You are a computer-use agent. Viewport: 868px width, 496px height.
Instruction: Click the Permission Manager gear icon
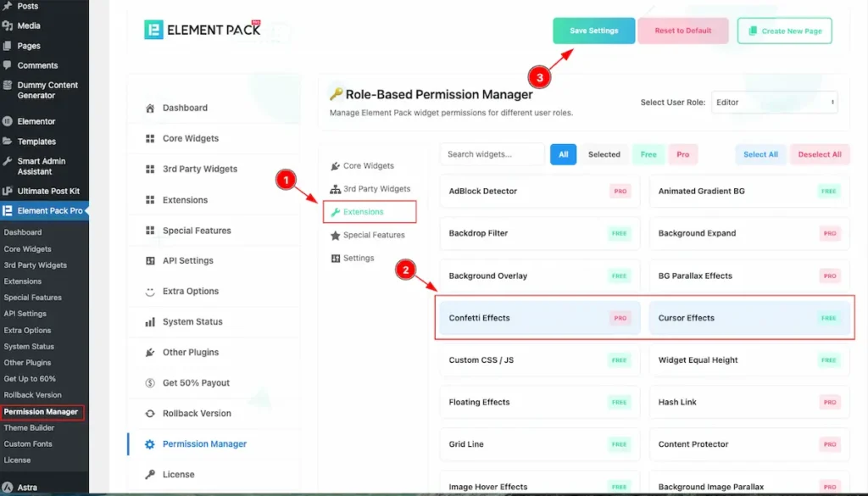click(x=150, y=444)
